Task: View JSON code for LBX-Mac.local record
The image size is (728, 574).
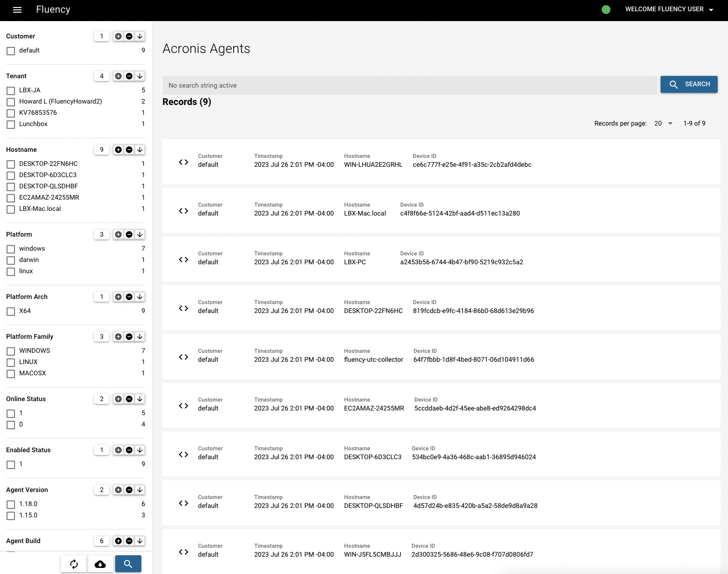Action: click(x=184, y=211)
